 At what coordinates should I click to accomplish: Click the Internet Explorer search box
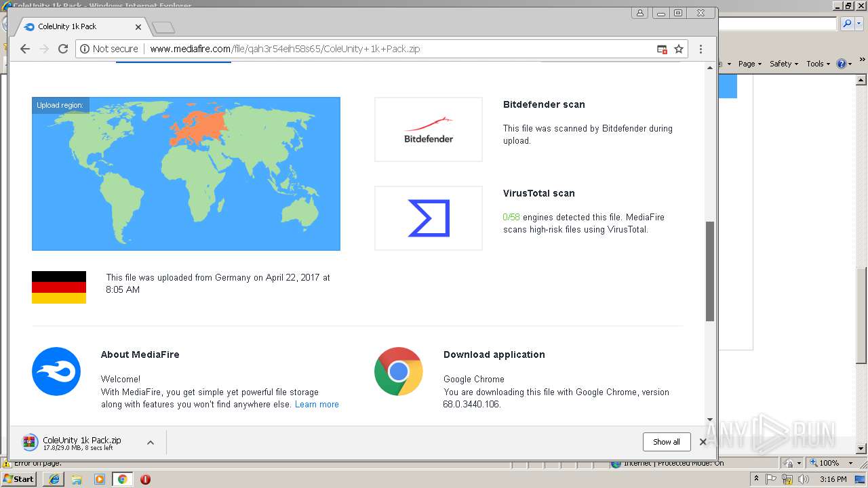(x=777, y=24)
